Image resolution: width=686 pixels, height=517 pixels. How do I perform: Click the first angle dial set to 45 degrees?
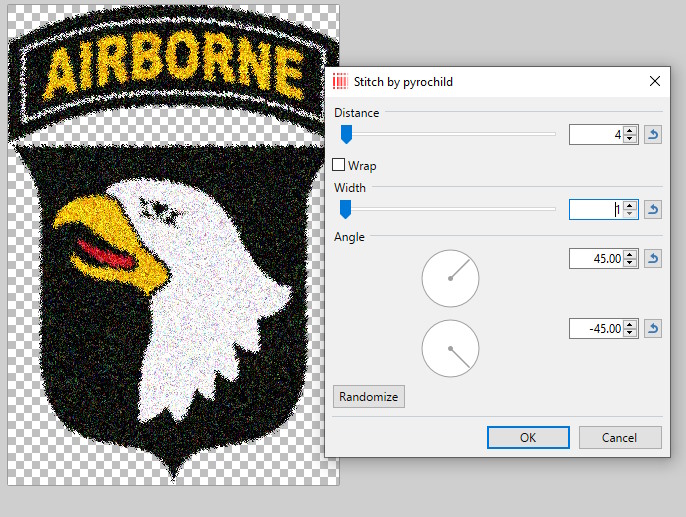[x=450, y=278]
